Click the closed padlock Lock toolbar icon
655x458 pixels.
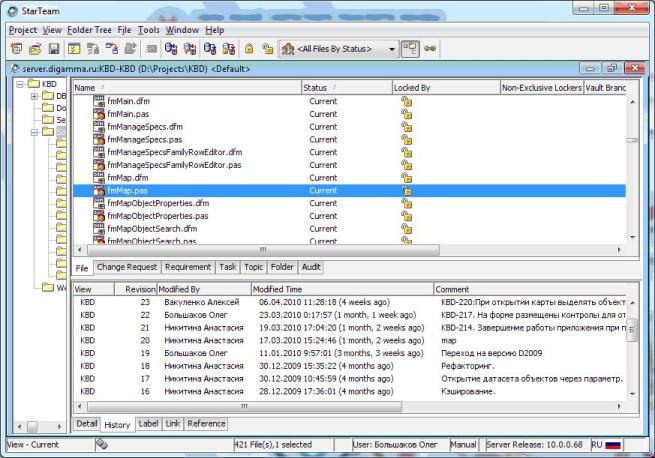[249, 48]
